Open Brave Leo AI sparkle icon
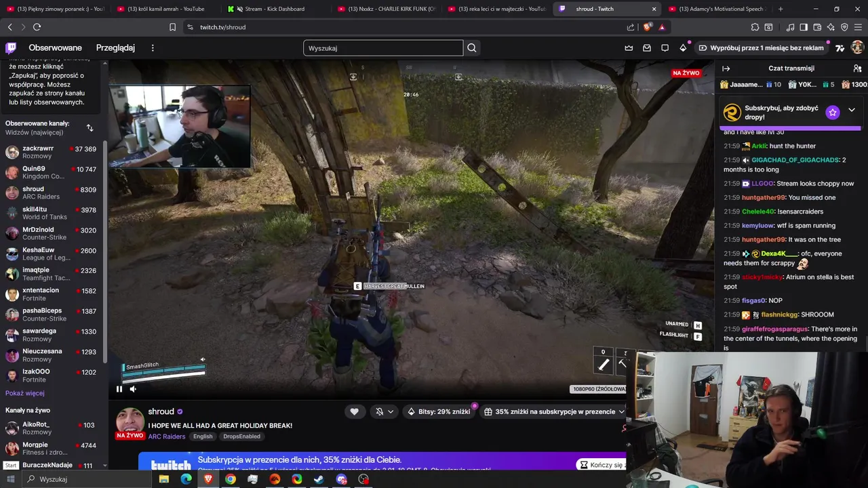 point(831,27)
